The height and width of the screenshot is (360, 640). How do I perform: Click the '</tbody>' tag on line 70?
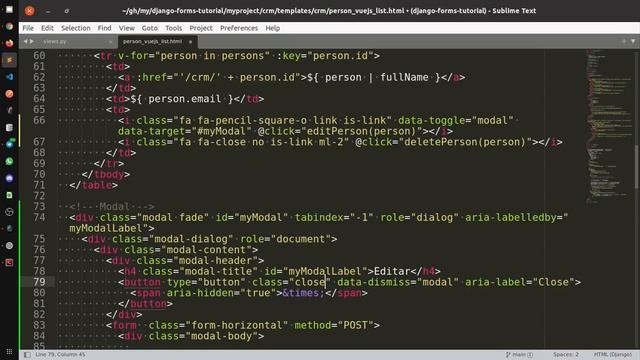click(106, 175)
